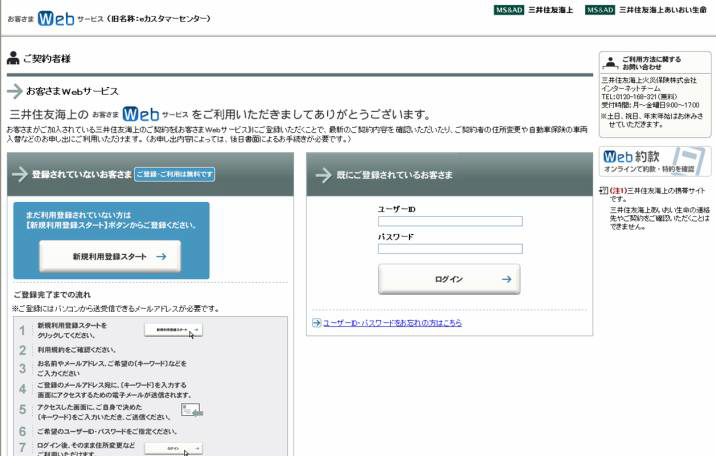Click the envelope mail icon in step 5
716x456 pixels.
pyautogui.click(x=191, y=409)
